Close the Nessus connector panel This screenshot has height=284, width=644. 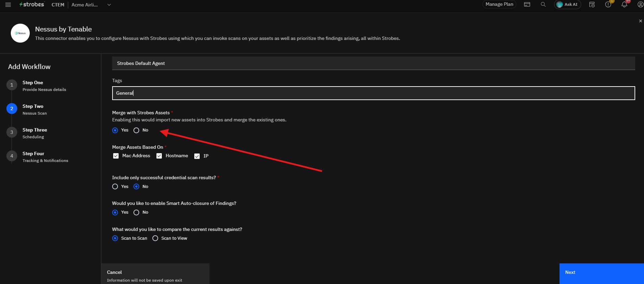pos(640,21)
